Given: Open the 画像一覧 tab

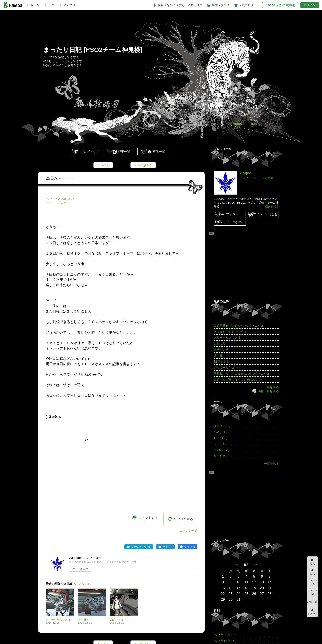Looking at the screenshot, I should click(156, 152).
